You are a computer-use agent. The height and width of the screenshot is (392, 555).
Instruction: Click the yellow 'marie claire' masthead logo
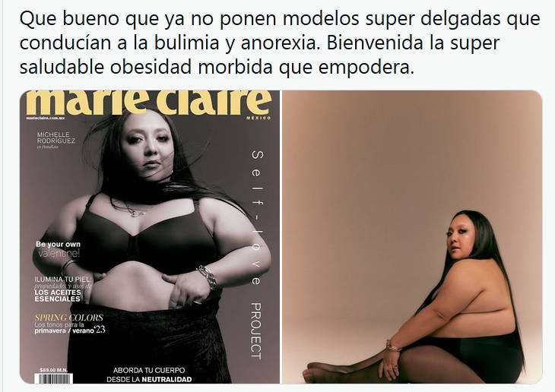coord(149,102)
